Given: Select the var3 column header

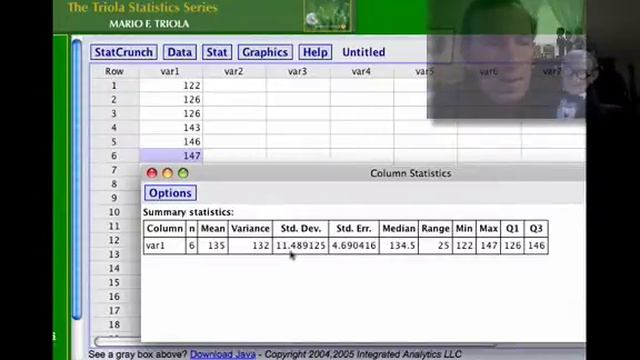Looking at the screenshot, I should pyautogui.click(x=298, y=71).
